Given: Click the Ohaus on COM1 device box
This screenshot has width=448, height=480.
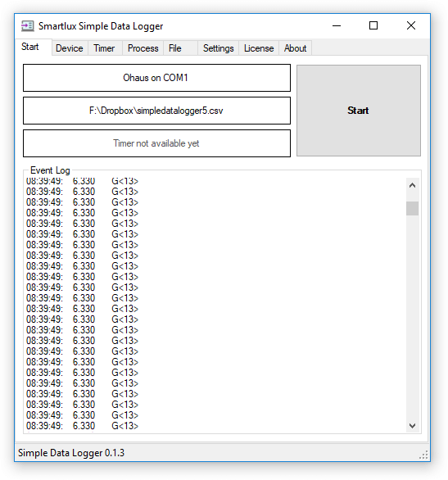Looking at the screenshot, I should coord(156,78).
